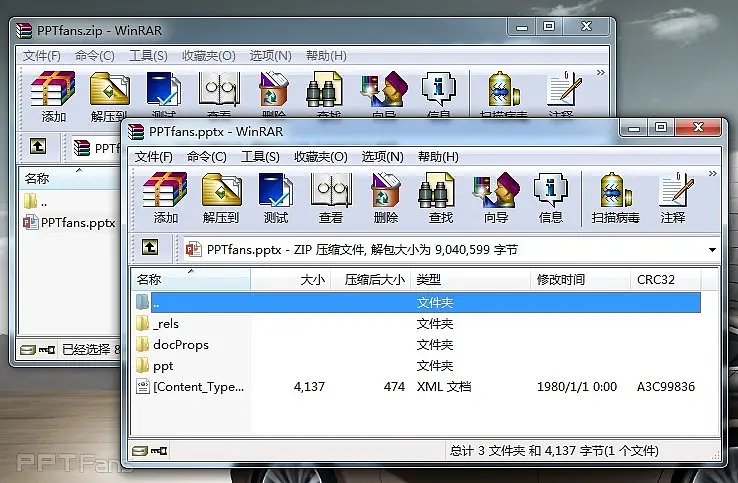The width and height of the screenshot is (738, 483).
Task: Click the 删除 (Delete) icon in front window
Action: pyautogui.click(x=385, y=196)
